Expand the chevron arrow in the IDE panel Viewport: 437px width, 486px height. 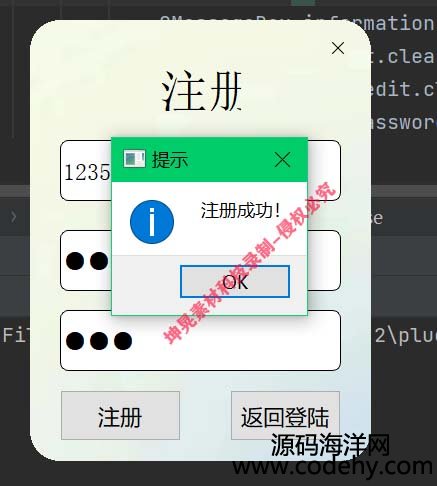tap(13, 217)
